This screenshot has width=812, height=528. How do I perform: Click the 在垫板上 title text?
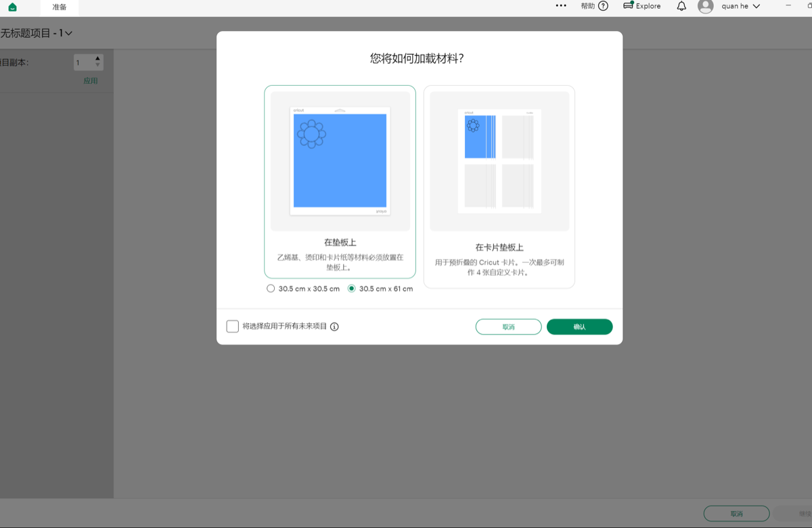340,242
